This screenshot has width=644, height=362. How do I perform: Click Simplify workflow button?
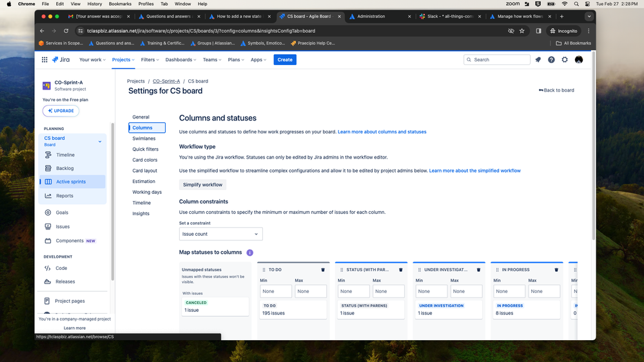click(202, 185)
